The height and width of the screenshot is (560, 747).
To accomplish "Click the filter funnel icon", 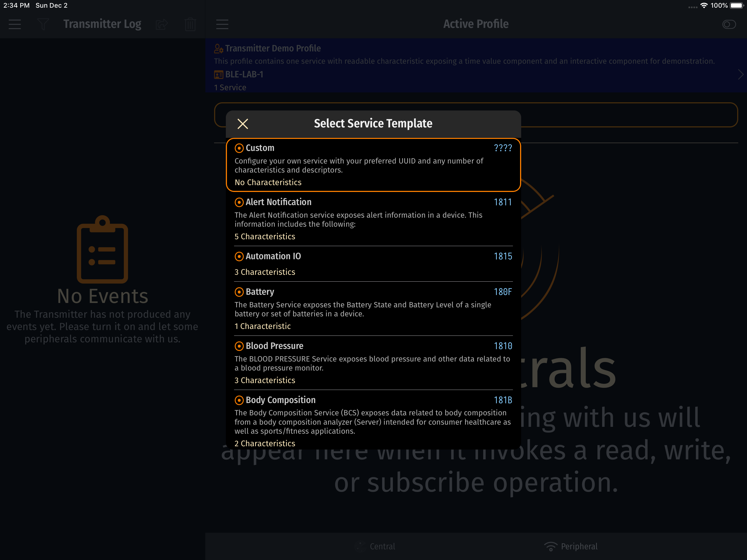I will [x=43, y=24].
